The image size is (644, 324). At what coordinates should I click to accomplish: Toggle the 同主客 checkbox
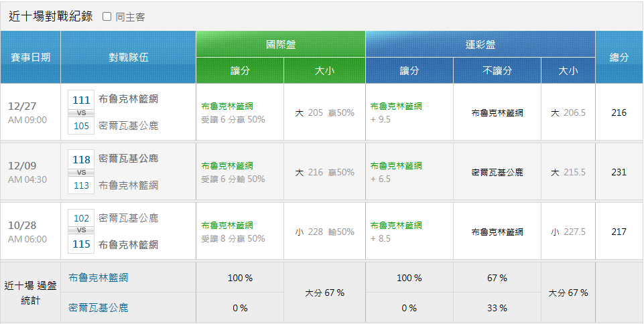point(107,17)
